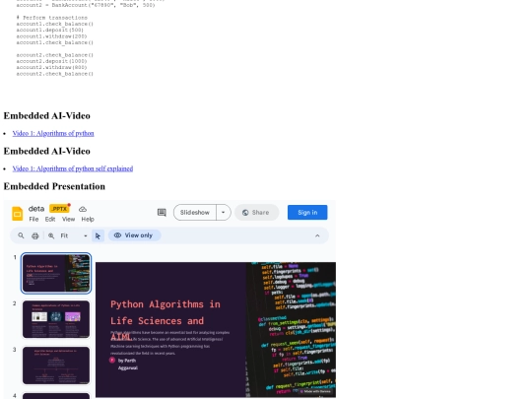Screen dimensions: 532x399
Task: Open the Slideshow options dropdown arrow
Action: tap(224, 213)
